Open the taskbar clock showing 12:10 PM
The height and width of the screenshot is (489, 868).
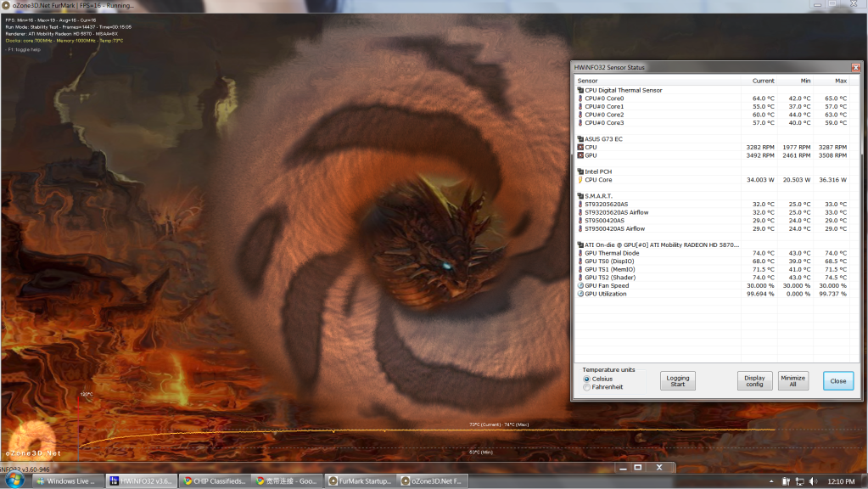[841, 481]
